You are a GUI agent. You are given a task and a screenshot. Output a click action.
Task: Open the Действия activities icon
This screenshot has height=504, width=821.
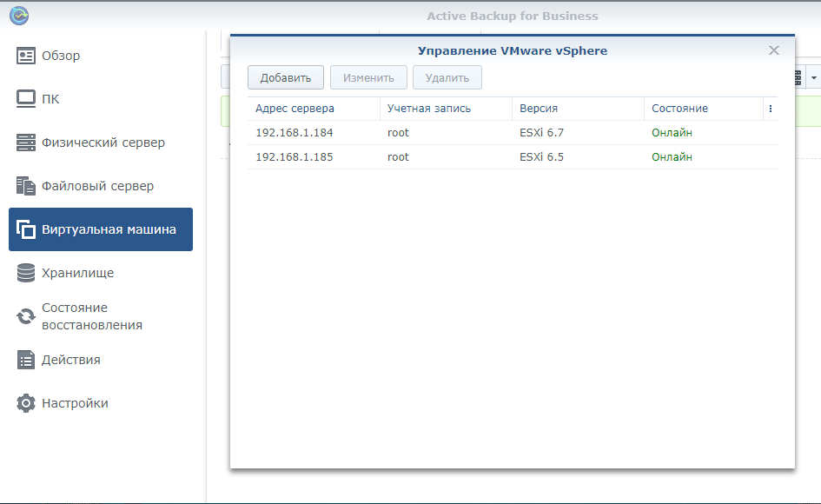point(26,360)
